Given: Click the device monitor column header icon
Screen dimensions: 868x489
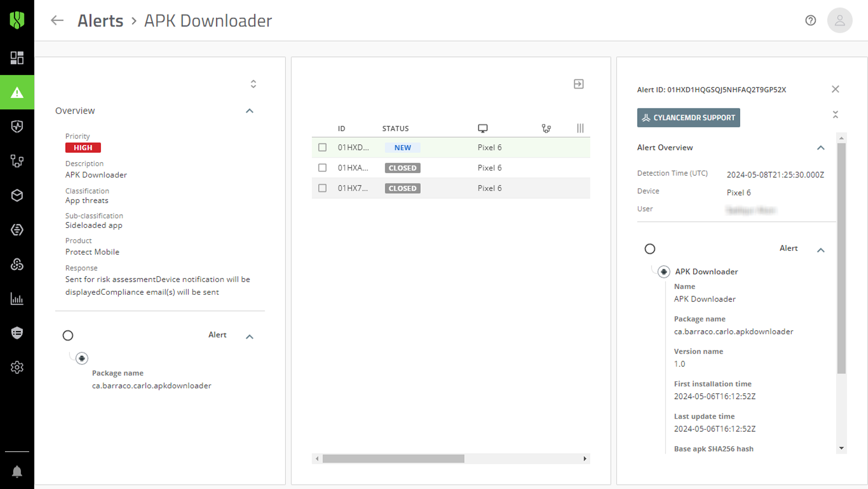Looking at the screenshot, I should coord(483,128).
